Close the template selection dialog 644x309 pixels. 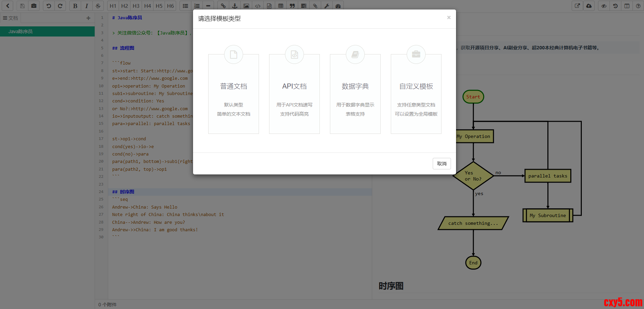click(x=449, y=18)
